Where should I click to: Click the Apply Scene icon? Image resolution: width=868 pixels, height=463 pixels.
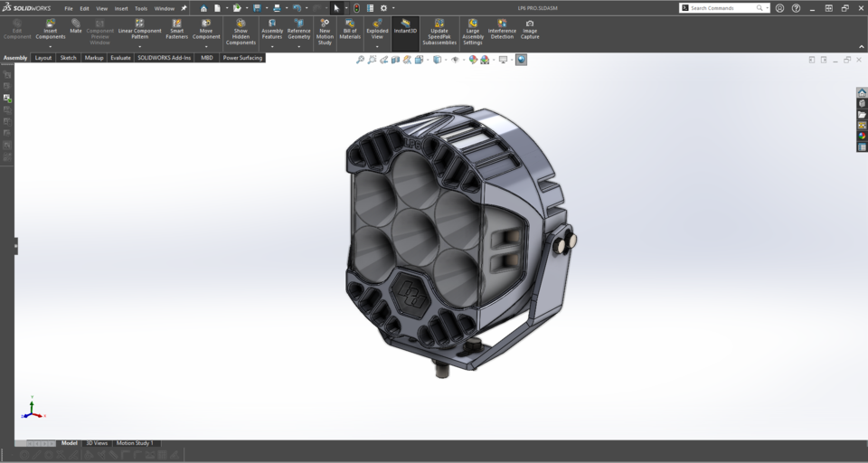point(485,60)
